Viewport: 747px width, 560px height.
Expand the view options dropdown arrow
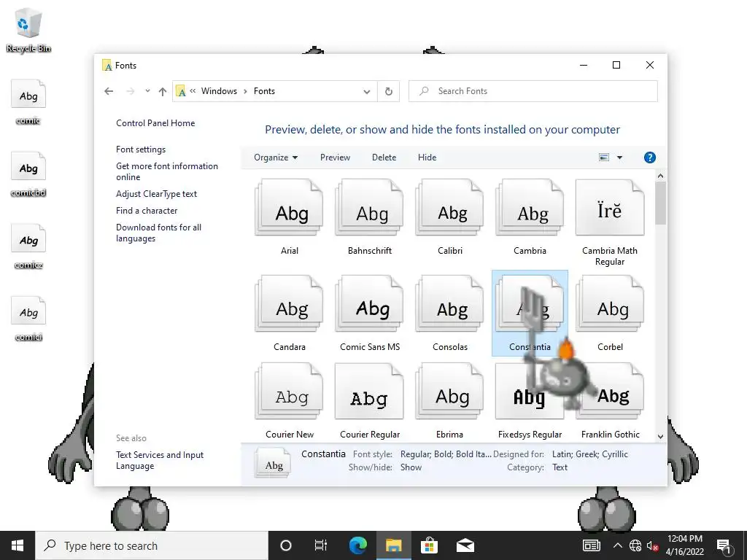pyautogui.click(x=619, y=157)
